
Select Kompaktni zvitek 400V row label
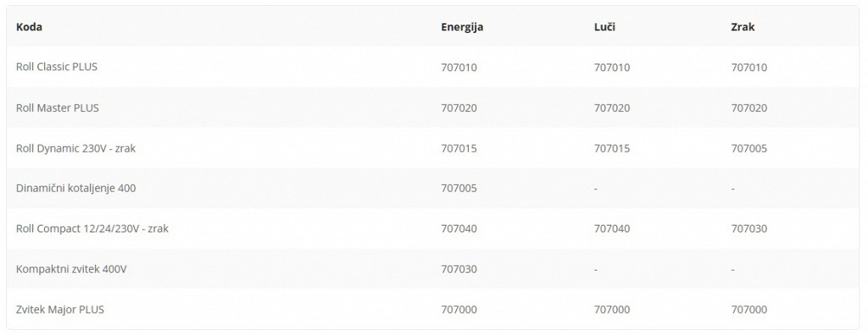pos(71,269)
